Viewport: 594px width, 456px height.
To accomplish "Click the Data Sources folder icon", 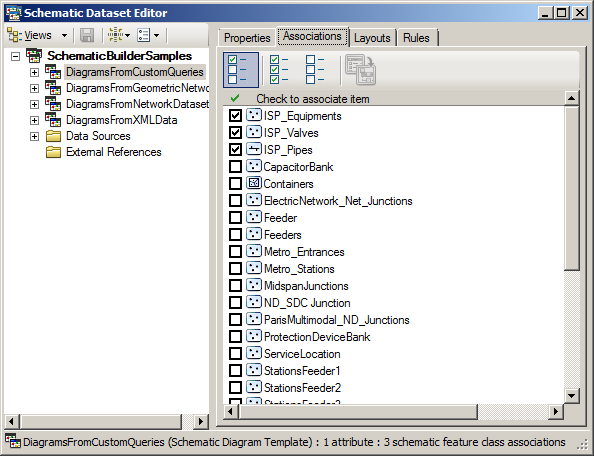I will (53, 136).
